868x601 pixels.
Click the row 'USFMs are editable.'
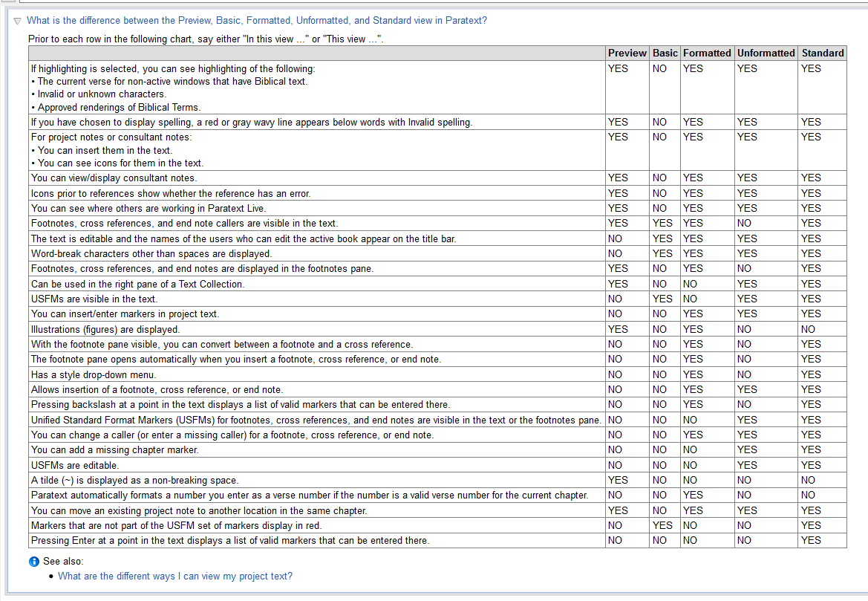437,465
